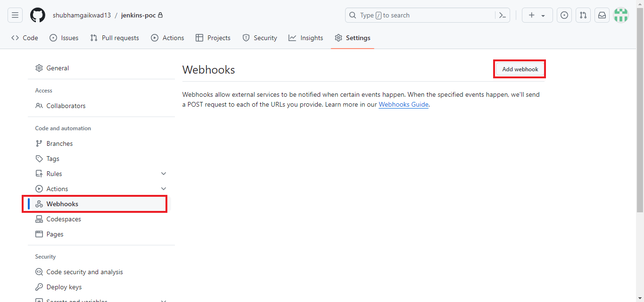
Task: Open the notifications inbox icon
Action: [x=602, y=15]
